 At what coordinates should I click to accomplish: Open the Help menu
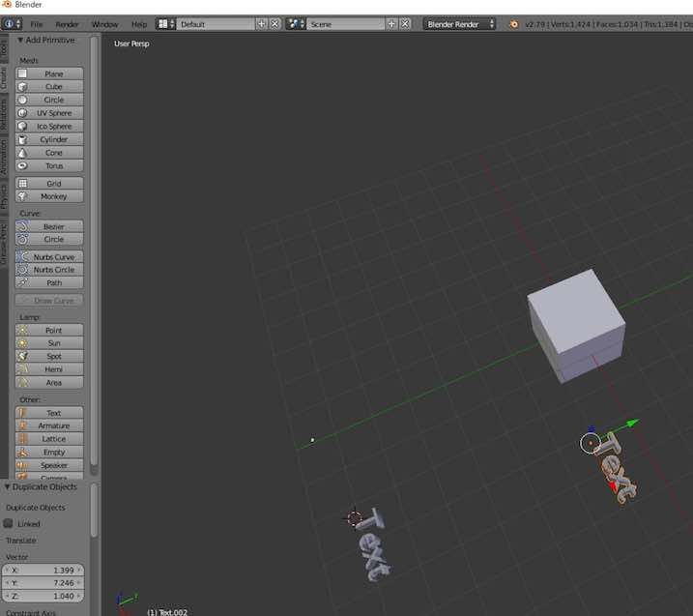pos(139,24)
